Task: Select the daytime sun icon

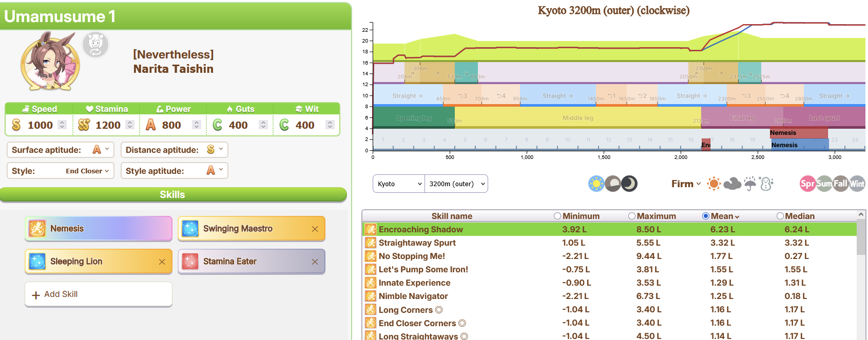Action: (x=596, y=184)
